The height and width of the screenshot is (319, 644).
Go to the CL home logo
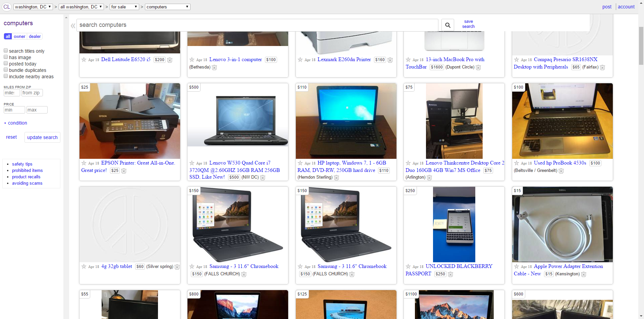point(7,7)
